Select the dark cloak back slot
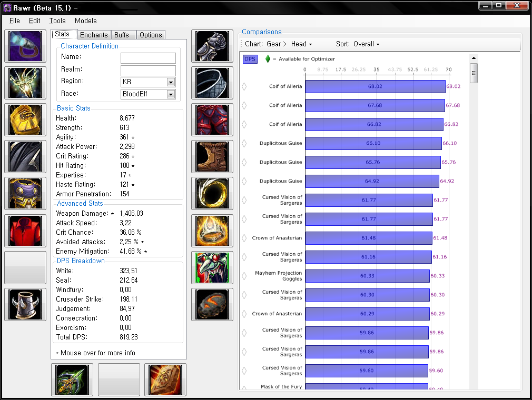Screen dimensions: 532x400 tap(25, 157)
